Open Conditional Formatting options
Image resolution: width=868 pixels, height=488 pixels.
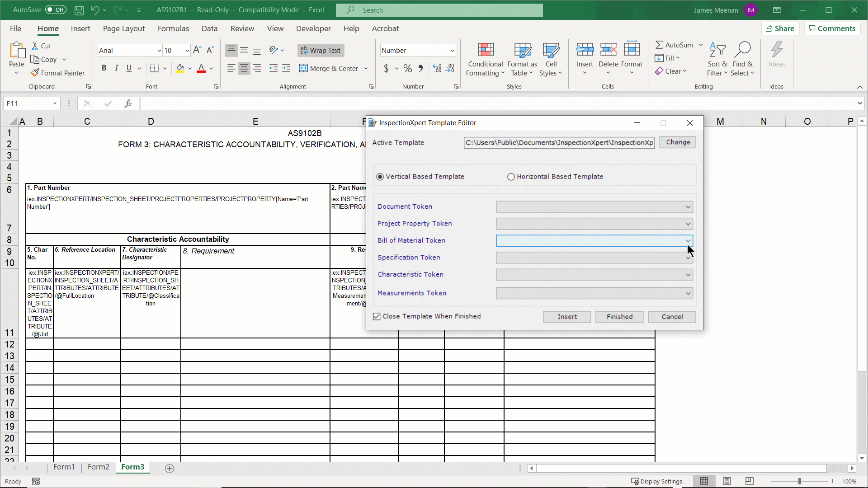pyautogui.click(x=485, y=59)
